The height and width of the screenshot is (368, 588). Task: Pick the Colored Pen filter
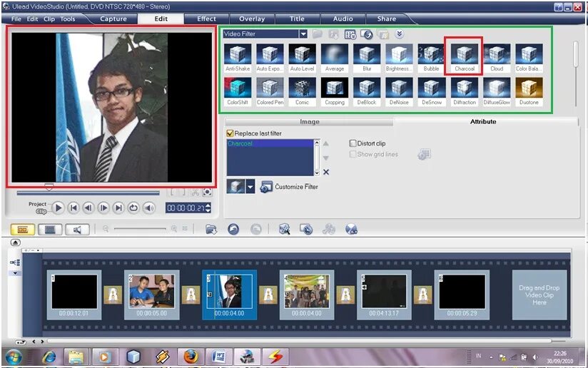click(270, 88)
